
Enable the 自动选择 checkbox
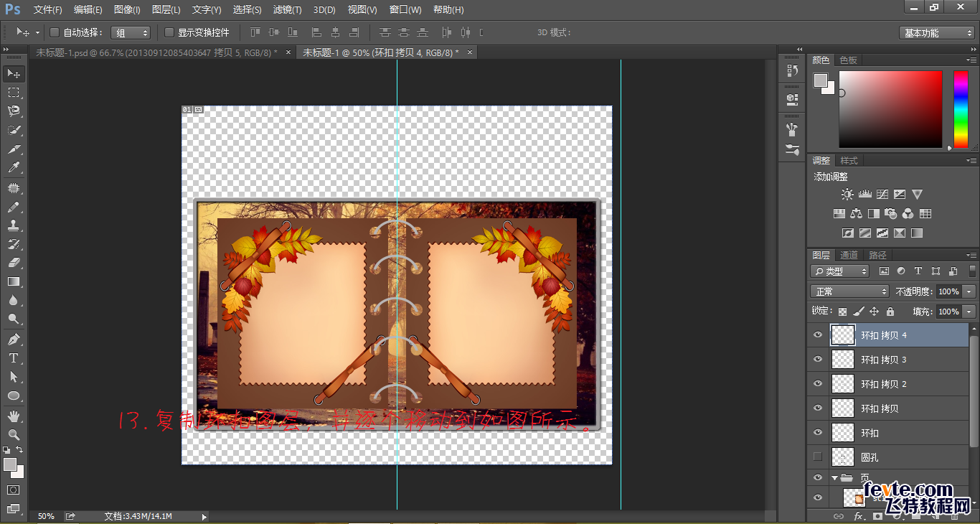coord(55,32)
